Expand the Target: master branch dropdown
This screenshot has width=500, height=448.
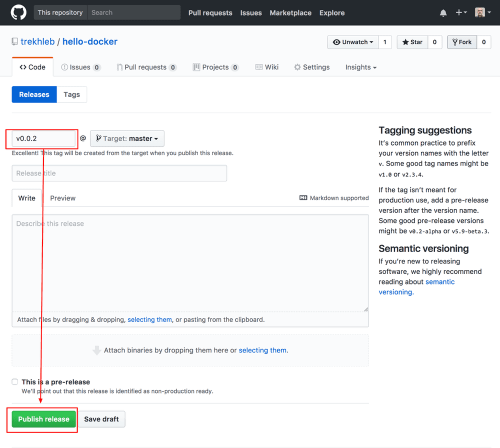coord(127,138)
